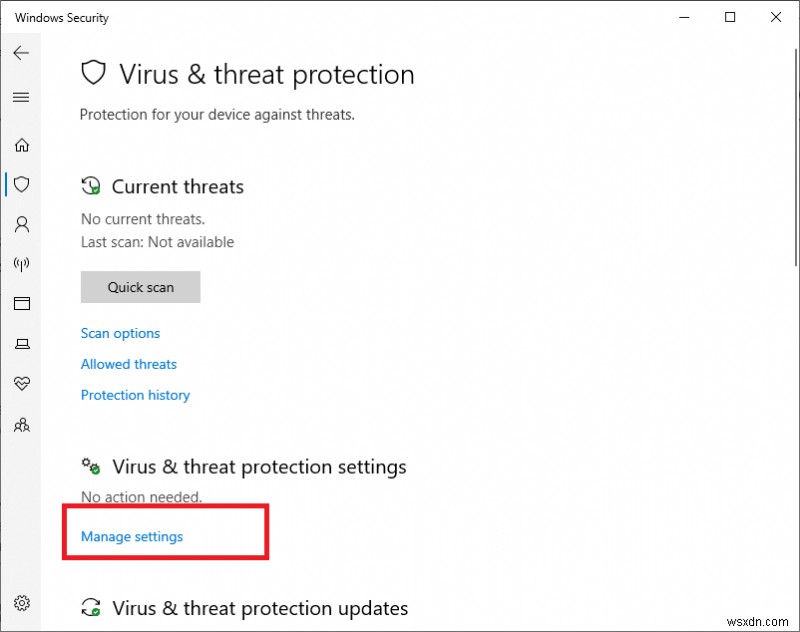Go to Home in sidebar

click(x=21, y=145)
